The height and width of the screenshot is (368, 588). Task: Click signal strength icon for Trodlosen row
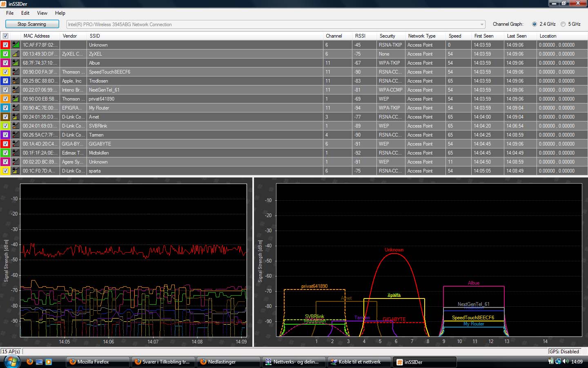[16, 81]
